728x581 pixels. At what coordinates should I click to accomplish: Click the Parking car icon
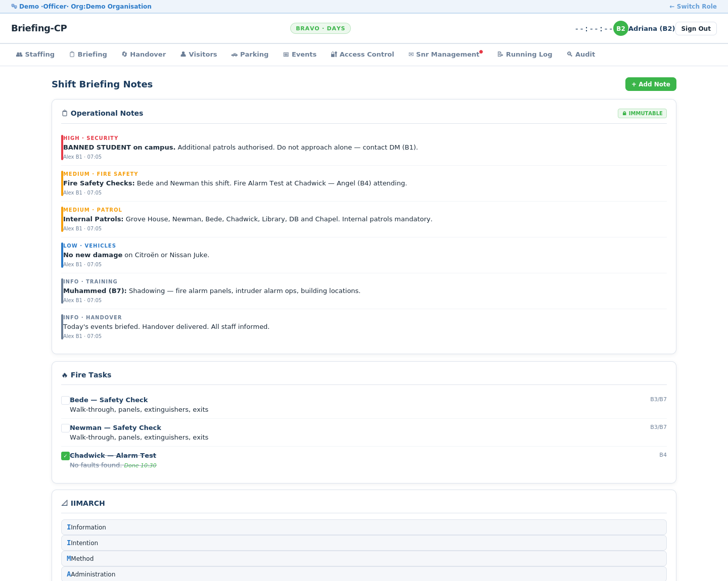tap(235, 55)
